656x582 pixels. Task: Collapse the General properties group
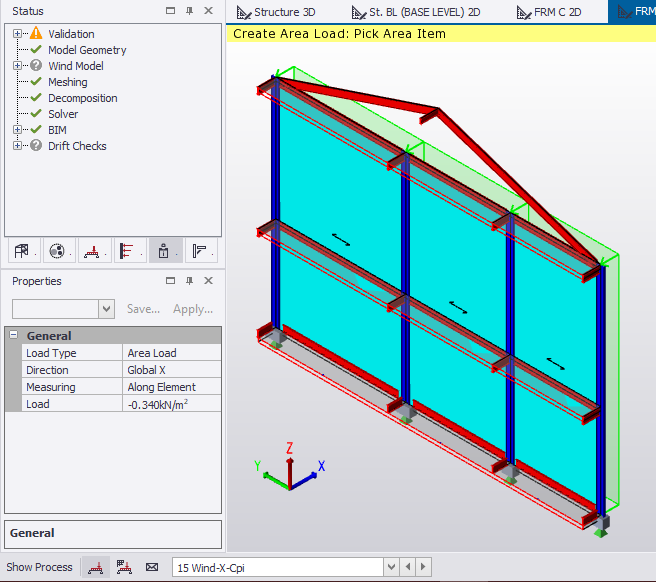tap(14, 335)
